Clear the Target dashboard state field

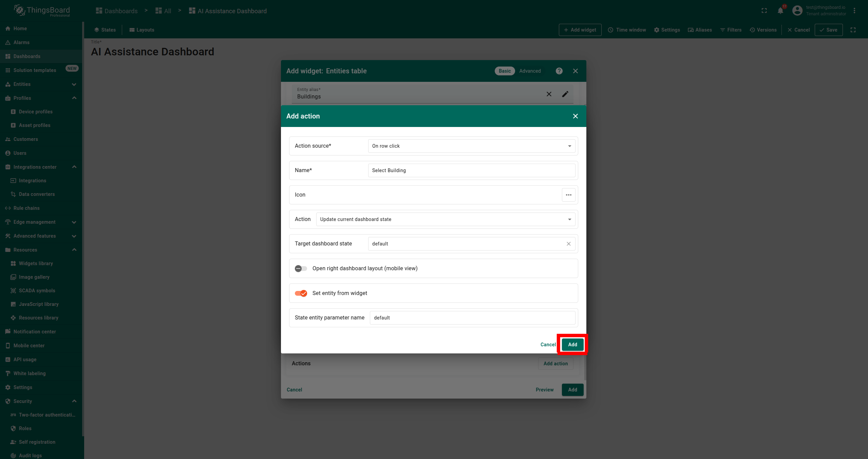coord(568,244)
